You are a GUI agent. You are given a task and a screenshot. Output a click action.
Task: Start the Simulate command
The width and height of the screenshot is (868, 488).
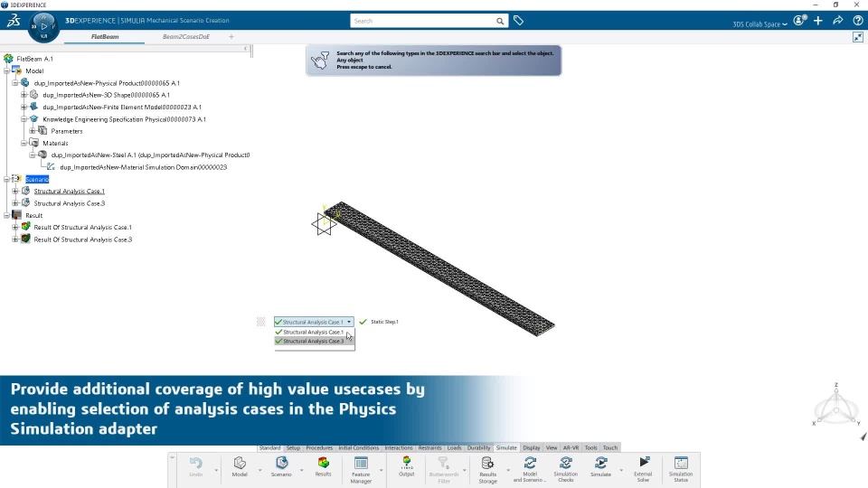[600, 467]
